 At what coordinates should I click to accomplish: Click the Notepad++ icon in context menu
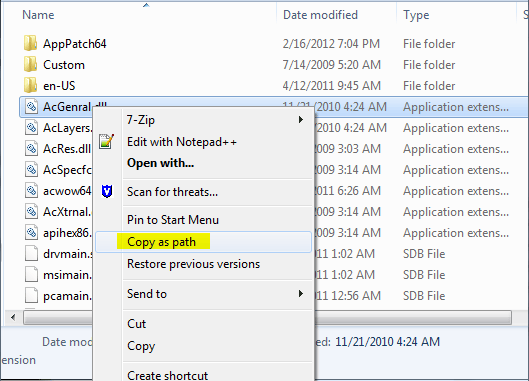[x=106, y=141]
